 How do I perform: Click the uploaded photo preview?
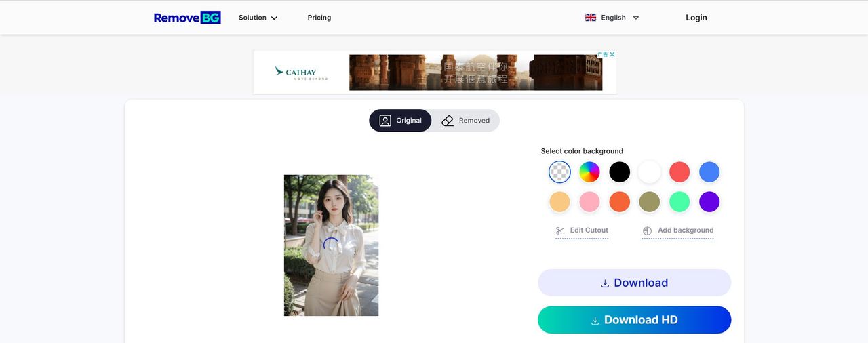click(x=331, y=245)
